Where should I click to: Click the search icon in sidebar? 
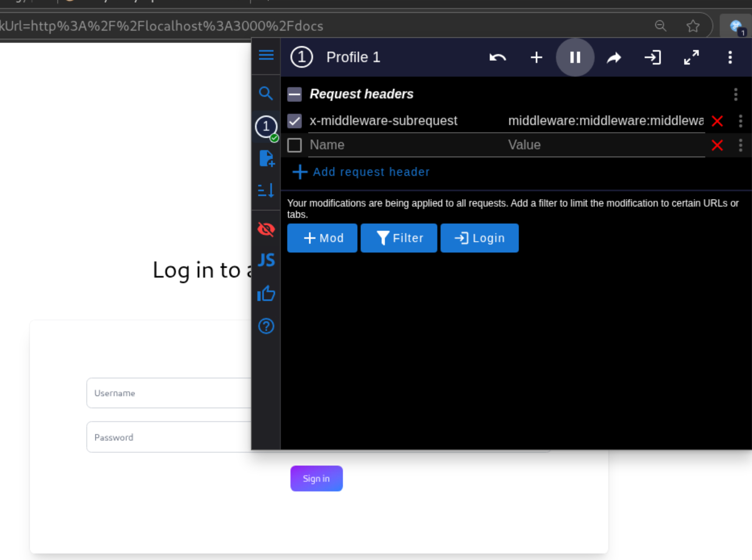pyautogui.click(x=266, y=94)
